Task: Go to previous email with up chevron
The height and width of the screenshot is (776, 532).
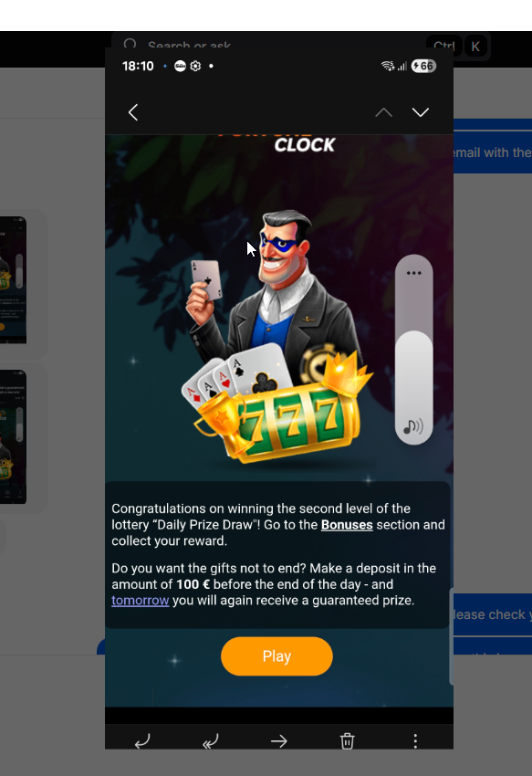Action: point(383,113)
